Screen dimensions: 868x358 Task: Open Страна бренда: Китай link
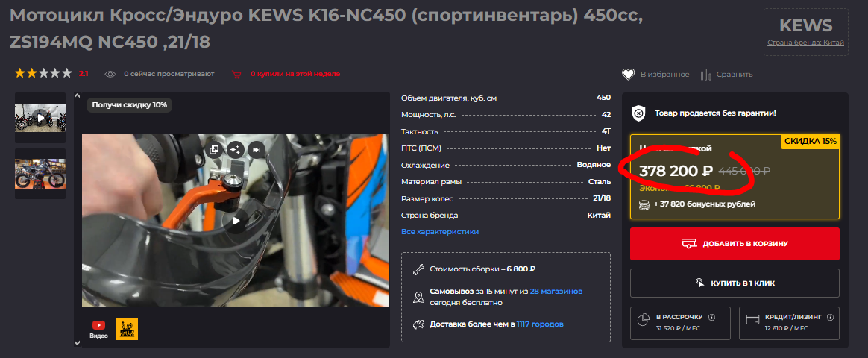tap(805, 43)
